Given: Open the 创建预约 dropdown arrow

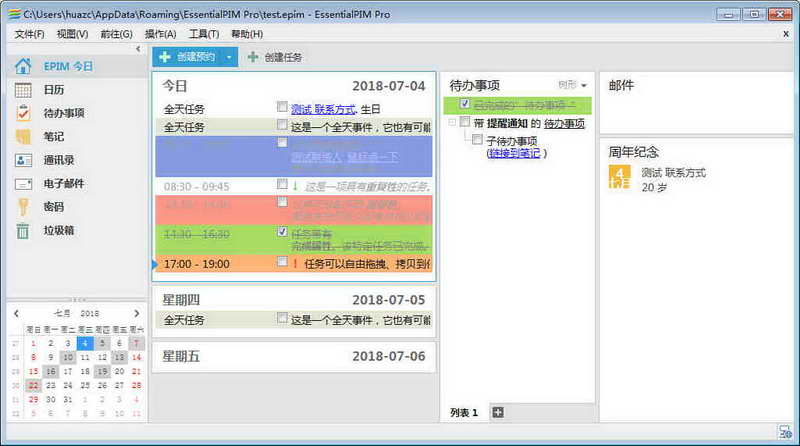Looking at the screenshot, I should pyautogui.click(x=229, y=57).
